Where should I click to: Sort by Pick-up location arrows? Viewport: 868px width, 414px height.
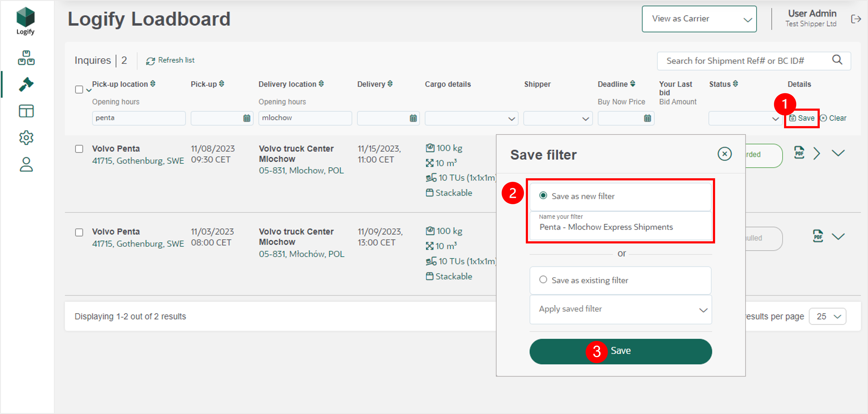tap(153, 84)
